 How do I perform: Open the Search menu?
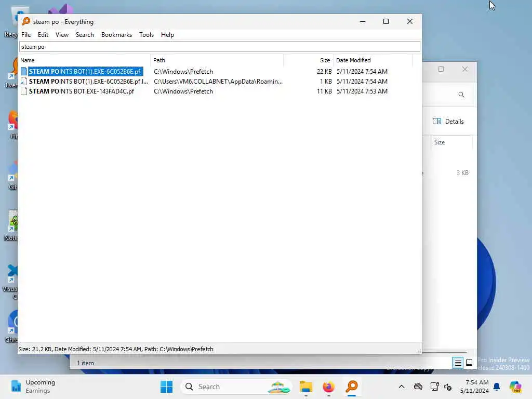(x=85, y=35)
